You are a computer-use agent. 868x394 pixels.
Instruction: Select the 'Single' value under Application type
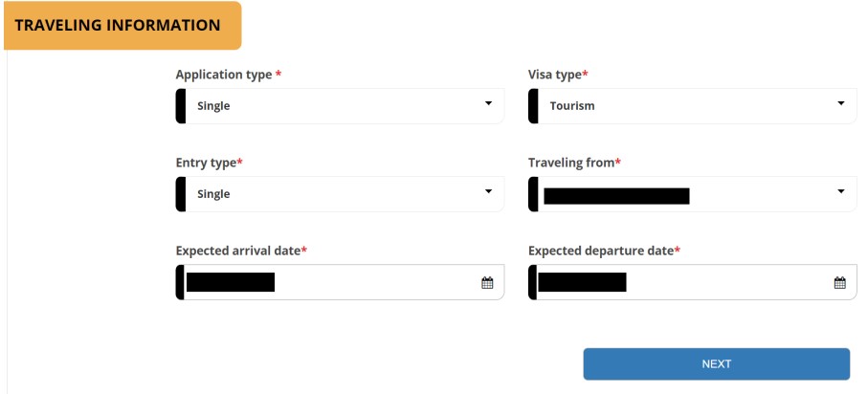pyautogui.click(x=213, y=106)
